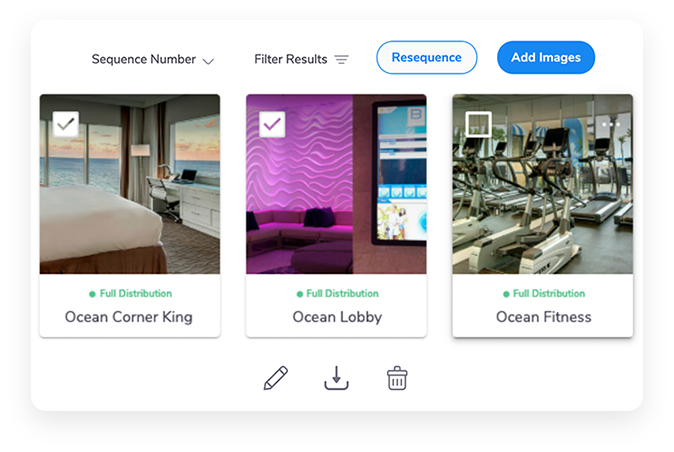This screenshot has width=674, height=452.
Task: Click the Resequence button
Action: pyautogui.click(x=426, y=58)
